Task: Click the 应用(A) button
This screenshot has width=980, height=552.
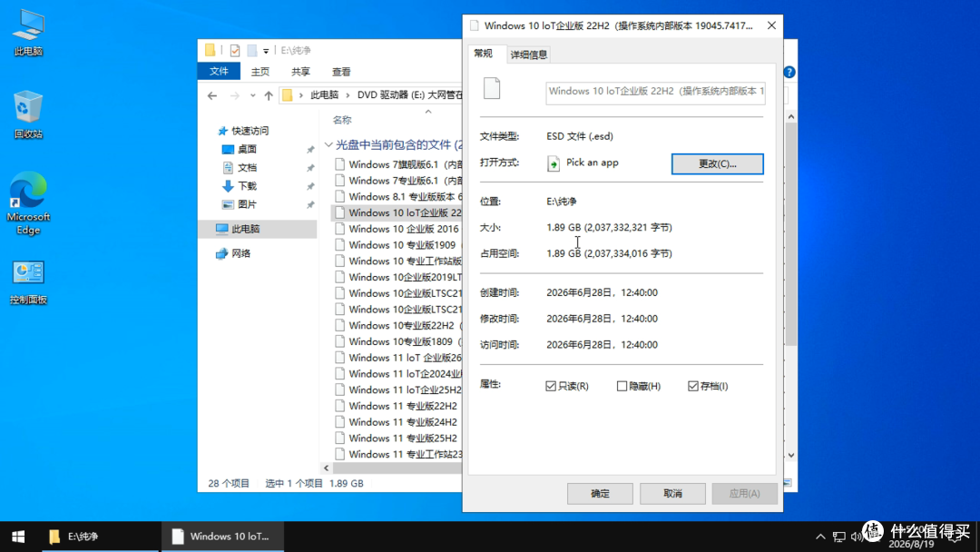Action: pos(744,494)
